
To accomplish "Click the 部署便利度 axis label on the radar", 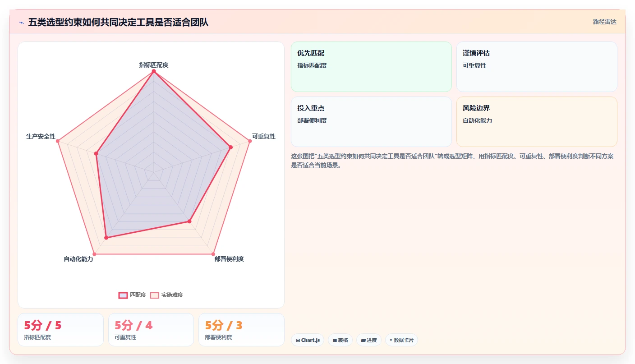I will (229, 259).
